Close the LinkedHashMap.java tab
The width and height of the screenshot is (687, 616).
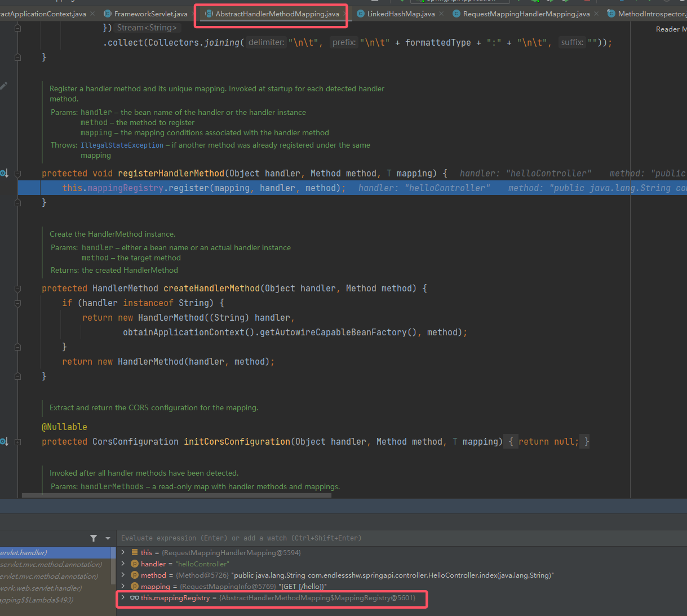pyautogui.click(x=441, y=14)
